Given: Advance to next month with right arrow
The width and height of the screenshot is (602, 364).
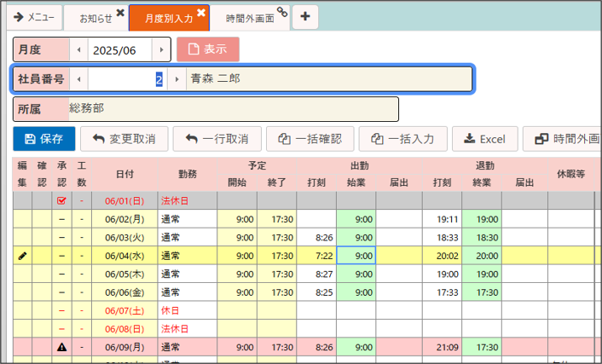Looking at the screenshot, I should (159, 49).
